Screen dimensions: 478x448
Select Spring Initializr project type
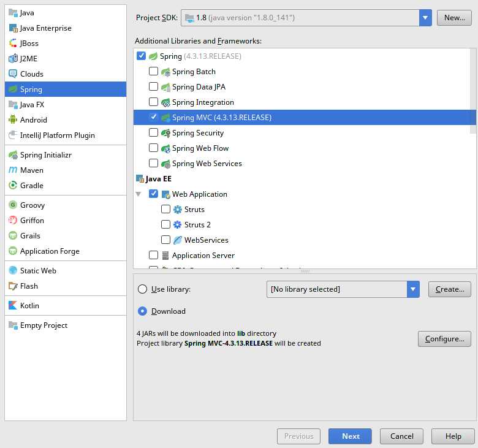[45, 155]
